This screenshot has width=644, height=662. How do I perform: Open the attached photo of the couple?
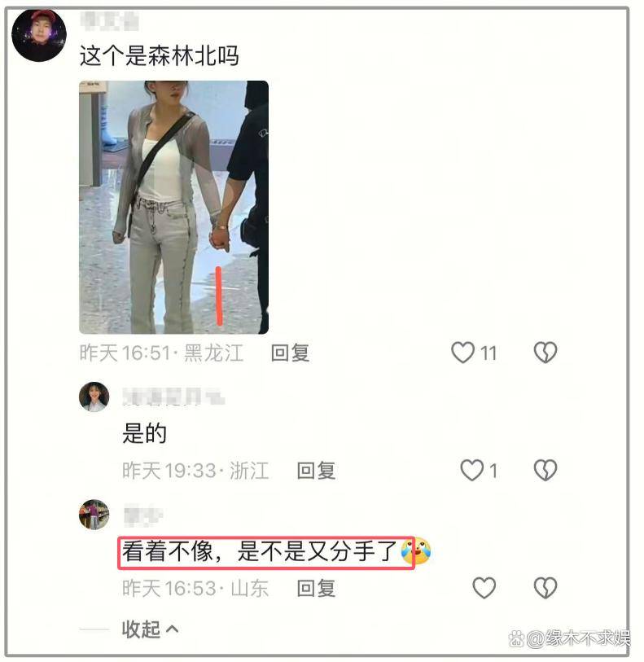point(174,208)
